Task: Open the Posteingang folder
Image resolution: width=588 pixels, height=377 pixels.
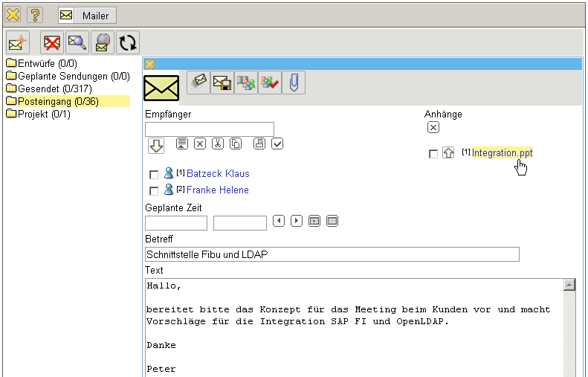Action: pos(58,101)
